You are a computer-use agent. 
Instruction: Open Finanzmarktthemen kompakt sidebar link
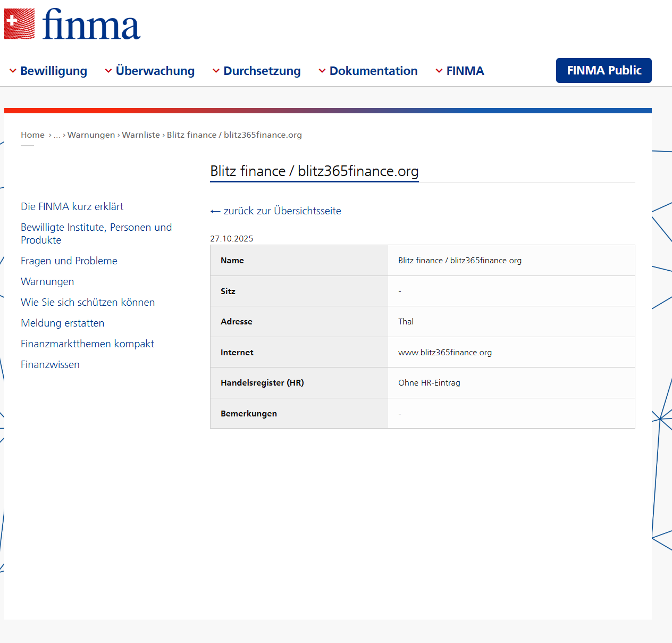click(88, 344)
